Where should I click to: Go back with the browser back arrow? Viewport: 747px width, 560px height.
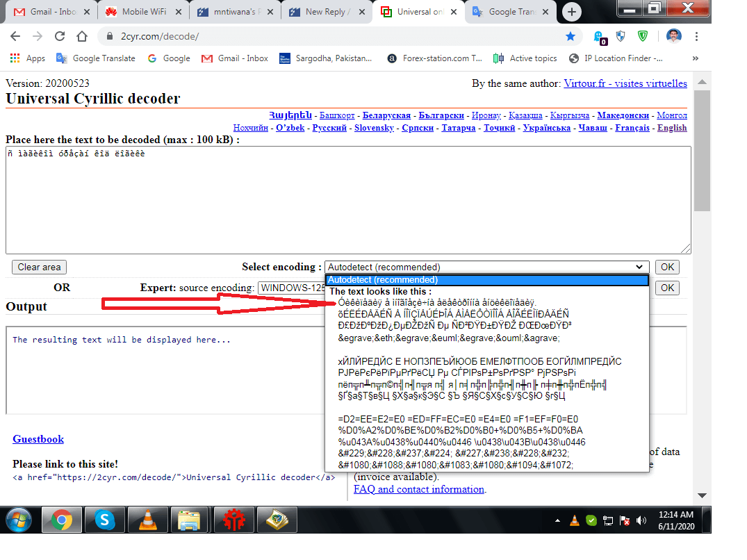pos(15,36)
